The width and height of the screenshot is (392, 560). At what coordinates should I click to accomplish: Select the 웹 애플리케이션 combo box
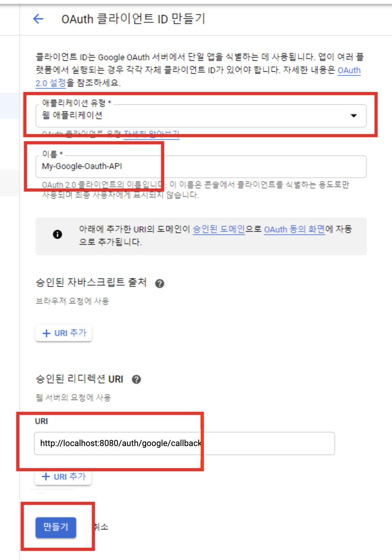tap(201, 116)
